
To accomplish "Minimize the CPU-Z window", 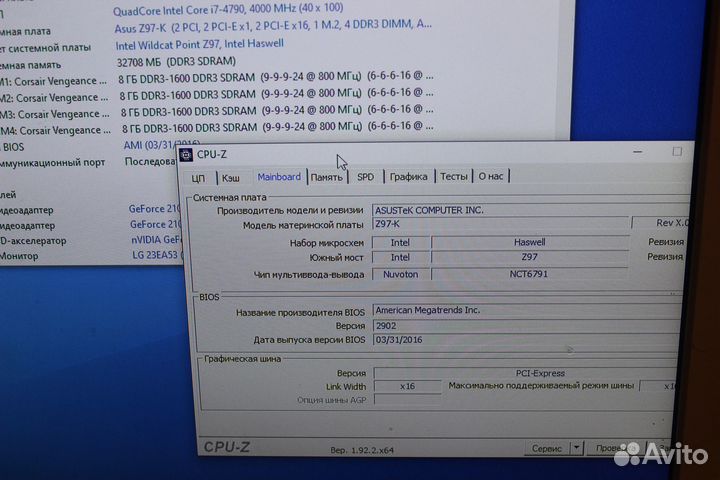I will 637,152.
